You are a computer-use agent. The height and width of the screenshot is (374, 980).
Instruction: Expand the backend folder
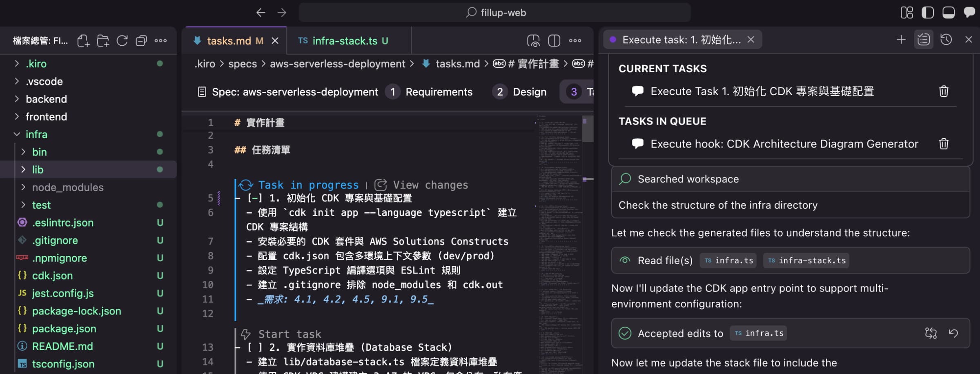click(x=46, y=99)
